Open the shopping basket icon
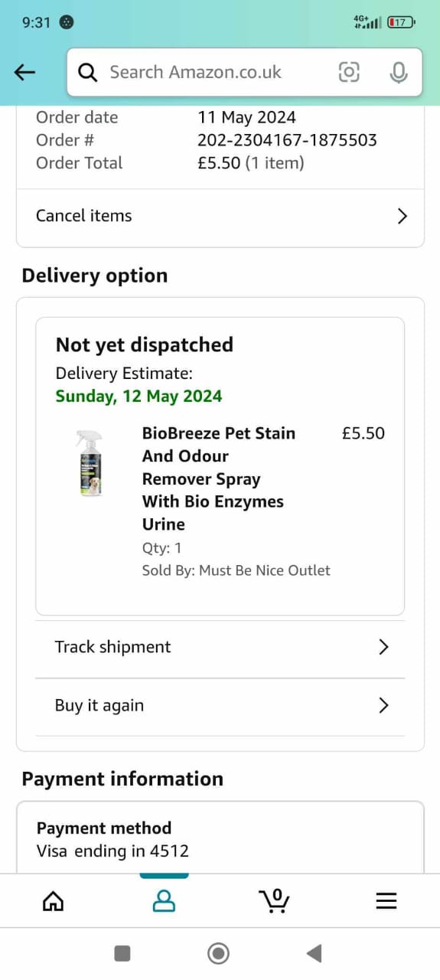 point(274,901)
